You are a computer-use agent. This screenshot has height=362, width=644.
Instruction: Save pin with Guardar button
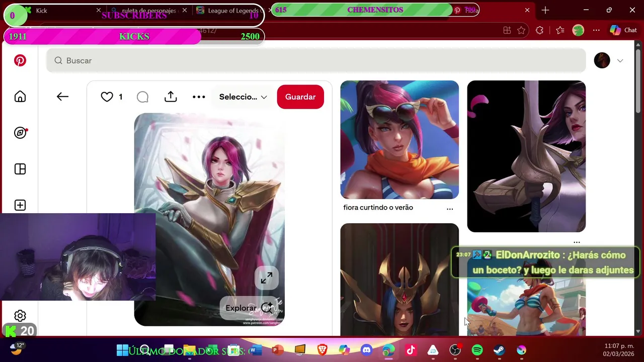tap(300, 97)
